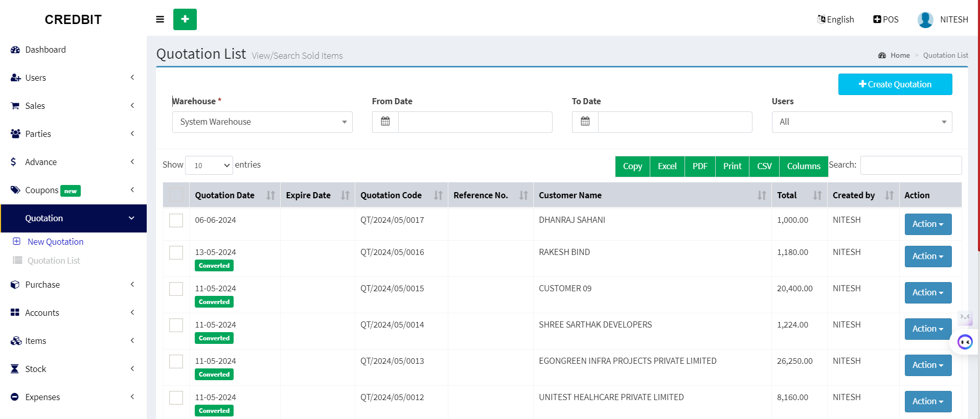
Task: Open the From Date calendar icon
Action: (x=385, y=122)
